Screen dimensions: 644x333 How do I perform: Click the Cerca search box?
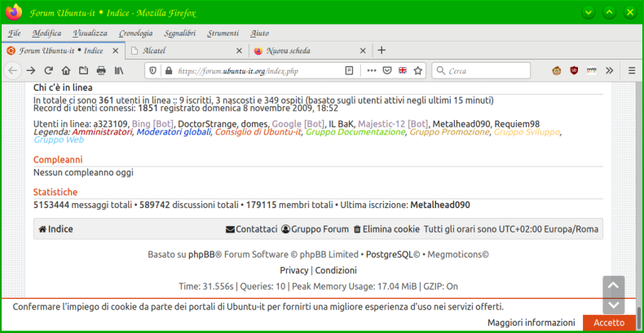coord(481,71)
